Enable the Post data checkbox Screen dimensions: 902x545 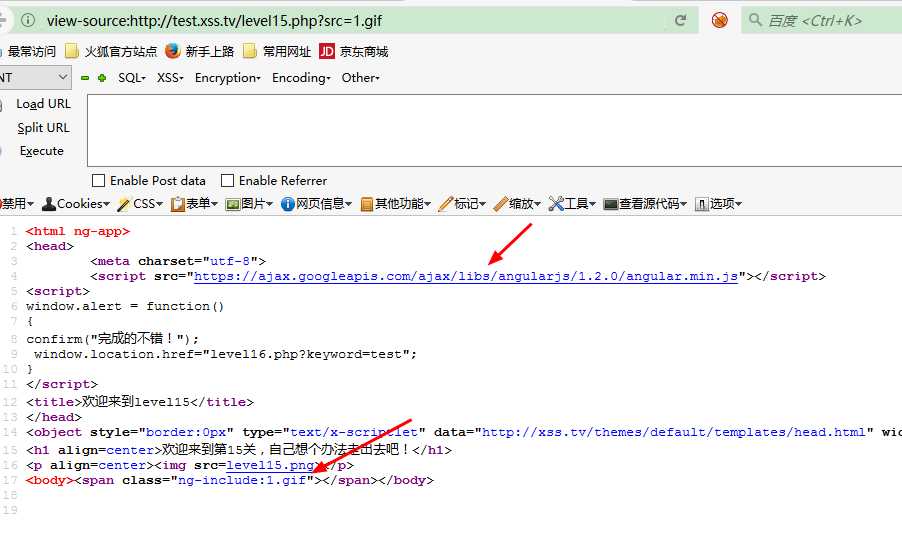pyautogui.click(x=98, y=181)
